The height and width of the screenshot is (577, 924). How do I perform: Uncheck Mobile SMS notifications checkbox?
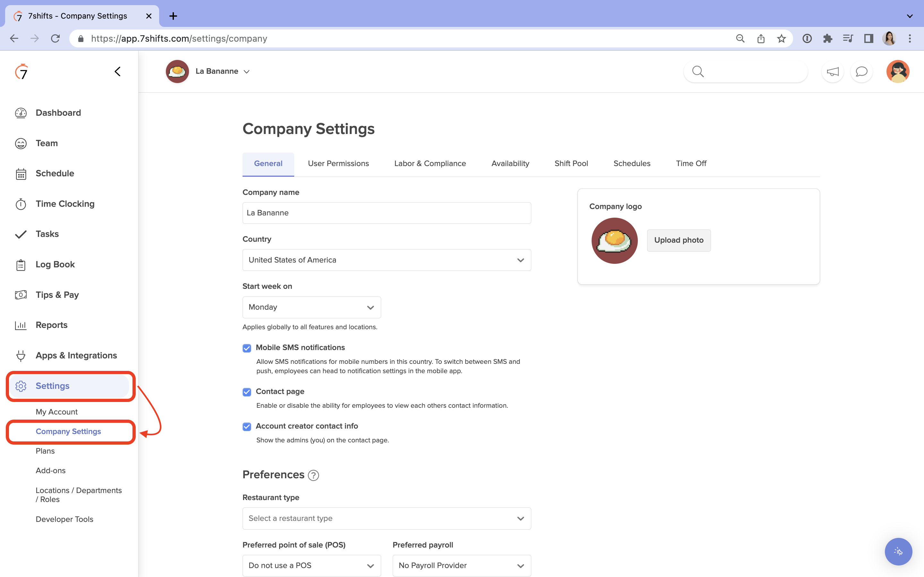(x=247, y=348)
